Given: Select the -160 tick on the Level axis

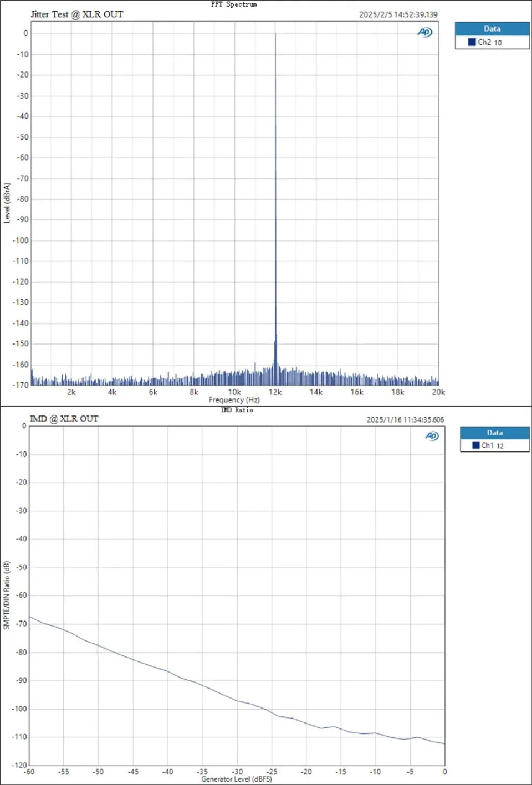Looking at the screenshot, I should coord(21,365).
